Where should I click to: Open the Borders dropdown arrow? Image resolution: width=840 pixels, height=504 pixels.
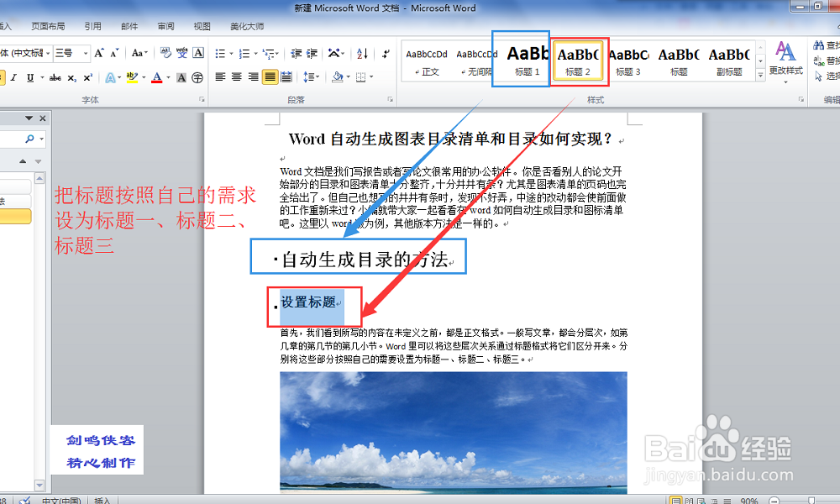pyautogui.click(x=371, y=77)
